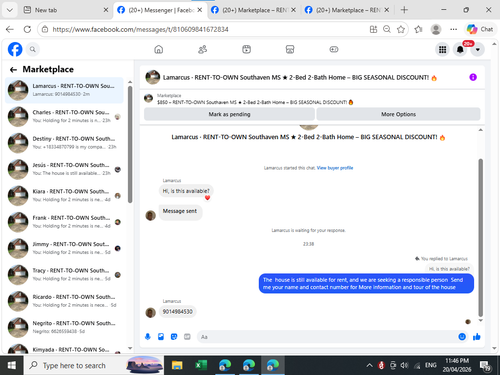500x375 pixels.
Task: Open the emoji picker in message box
Action: pos(462,337)
